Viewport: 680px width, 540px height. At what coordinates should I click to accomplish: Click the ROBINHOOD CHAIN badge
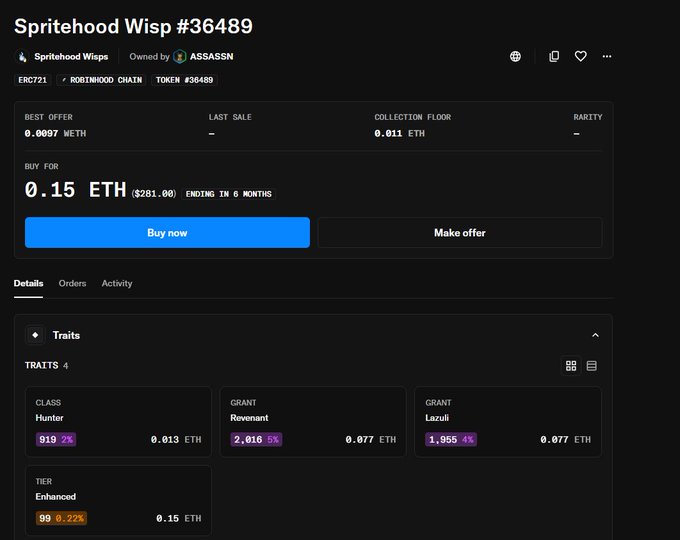tap(101, 80)
